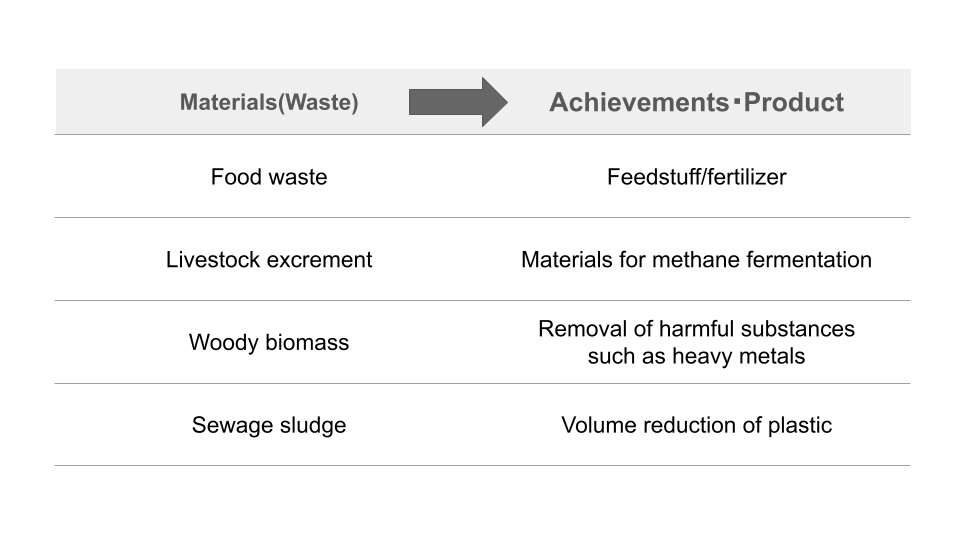Select the Achievements Product header text
Image resolution: width=960 pixels, height=540 pixels.
696,102
